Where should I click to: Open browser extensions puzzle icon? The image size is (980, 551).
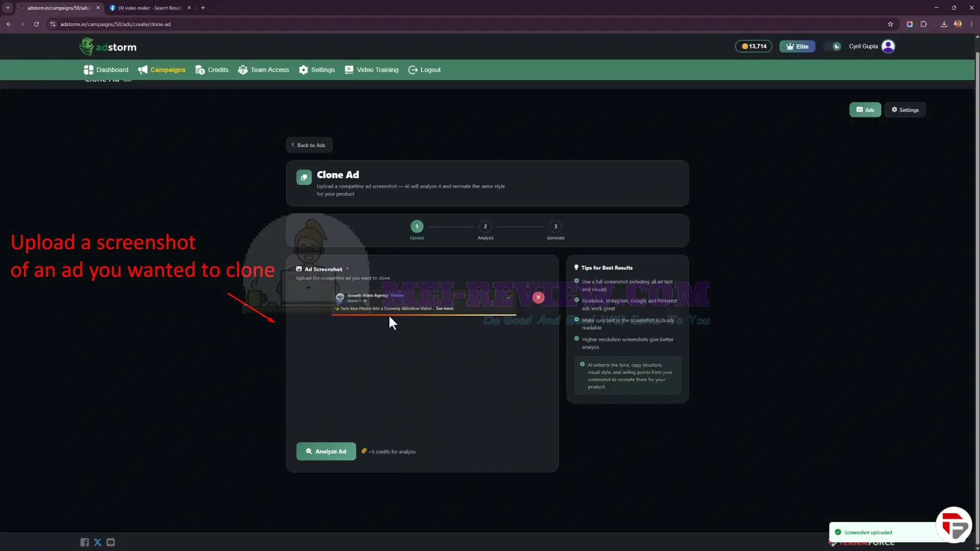tap(923, 24)
